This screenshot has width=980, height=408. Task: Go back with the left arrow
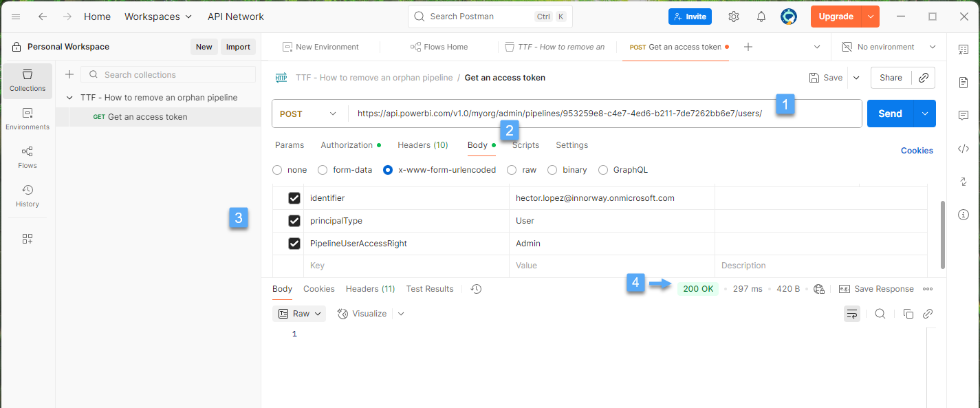point(43,17)
